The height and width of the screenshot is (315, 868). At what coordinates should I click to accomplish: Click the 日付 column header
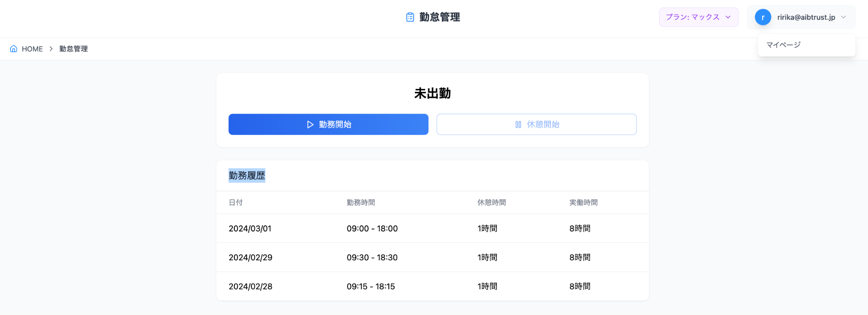point(236,203)
